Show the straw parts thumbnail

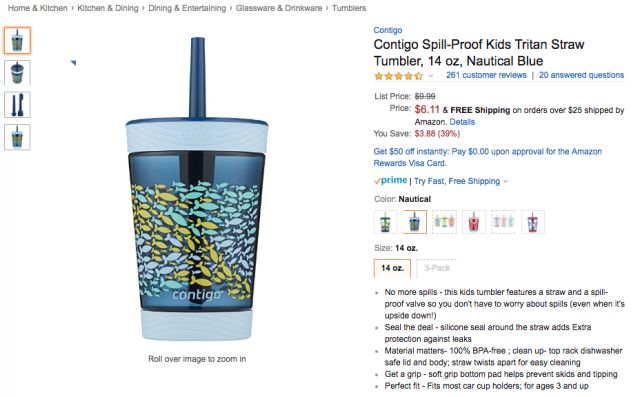[17, 104]
